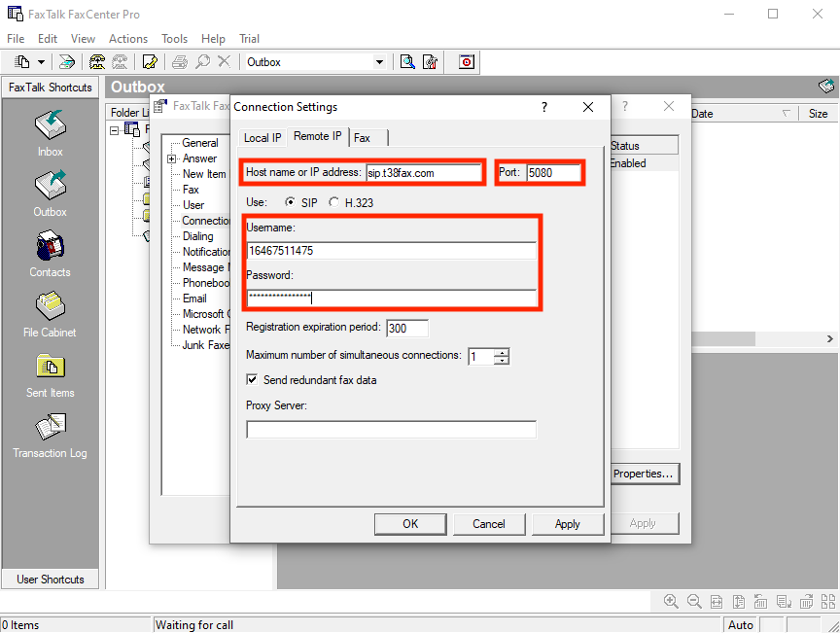This screenshot has height=633, width=840.
Task: Select Email in the settings tree
Action: (x=194, y=299)
